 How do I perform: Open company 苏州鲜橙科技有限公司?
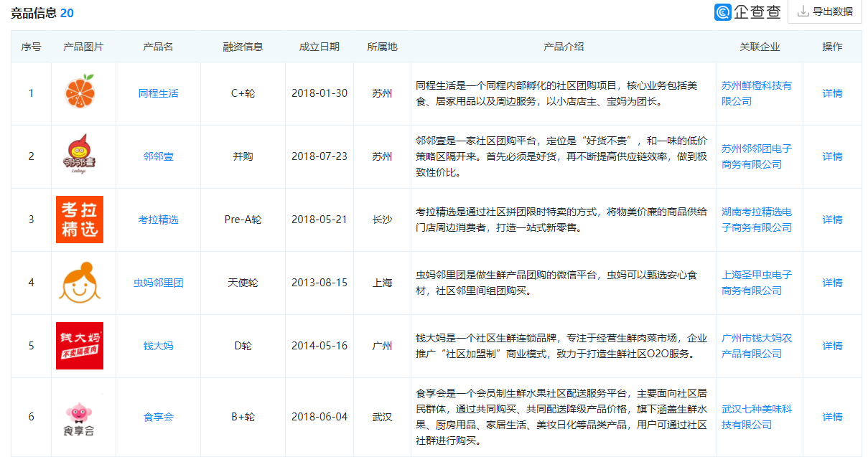point(757,93)
